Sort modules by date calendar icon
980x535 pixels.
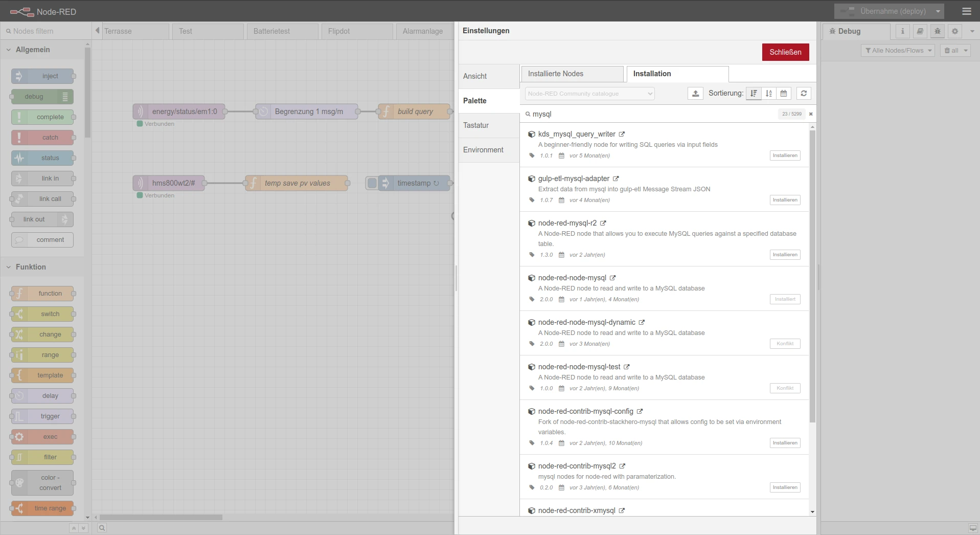[x=784, y=94]
